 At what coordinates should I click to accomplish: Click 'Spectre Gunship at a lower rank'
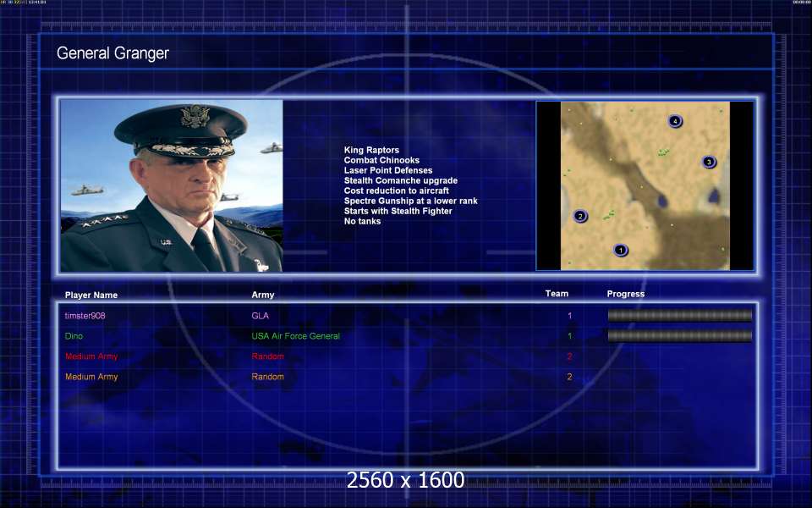410,201
